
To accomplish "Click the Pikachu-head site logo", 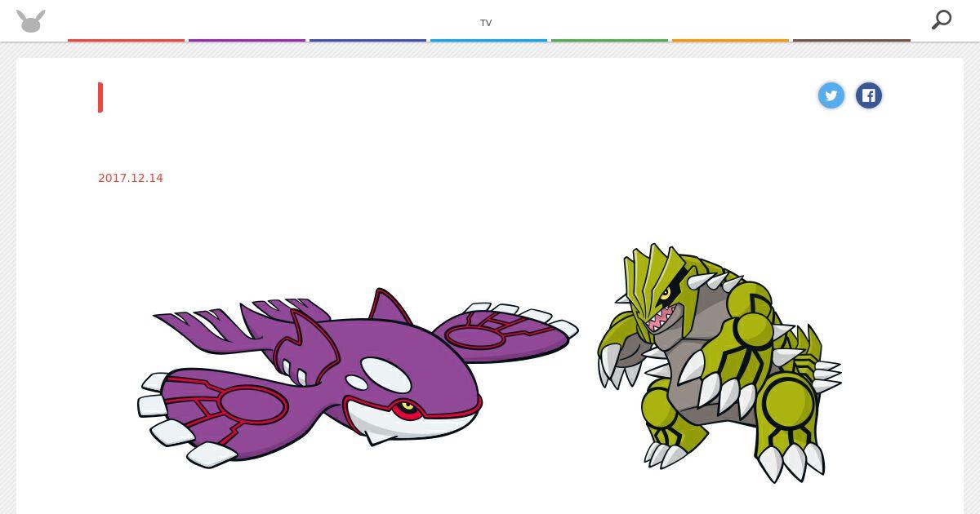I will click(x=31, y=20).
